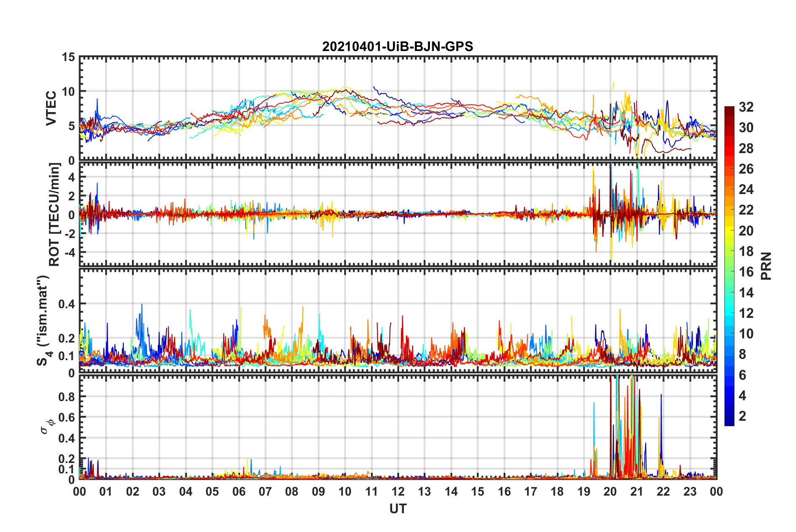Click x-axis tick label 20
Screen dimensions: 796x532
(x=610, y=491)
